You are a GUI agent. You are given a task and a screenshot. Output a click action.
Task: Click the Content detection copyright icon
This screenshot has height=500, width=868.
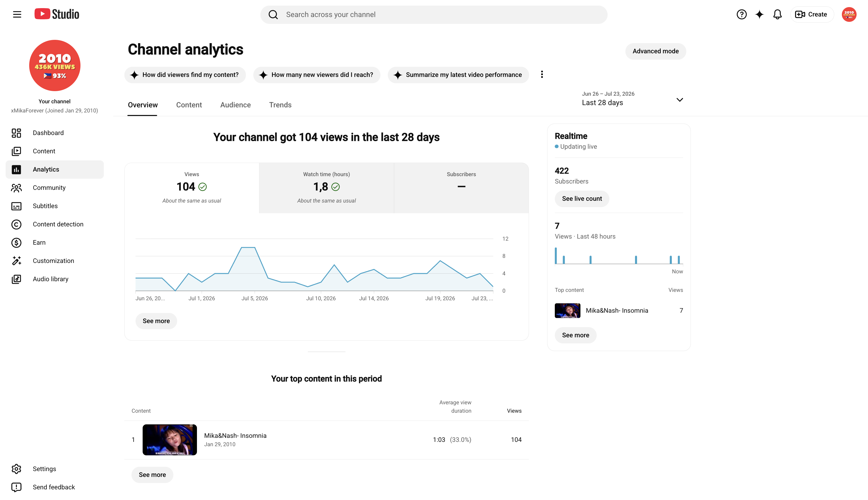(16, 224)
